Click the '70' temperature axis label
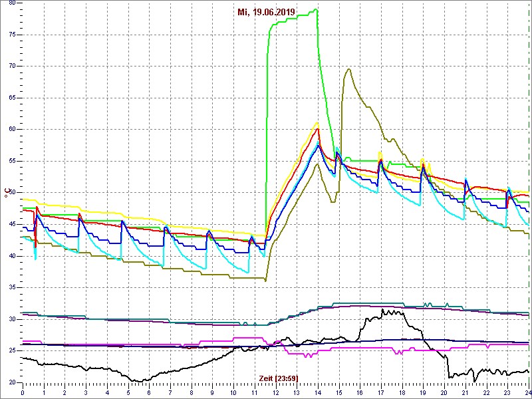This screenshot has height=399, width=532. click(x=13, y=66)
